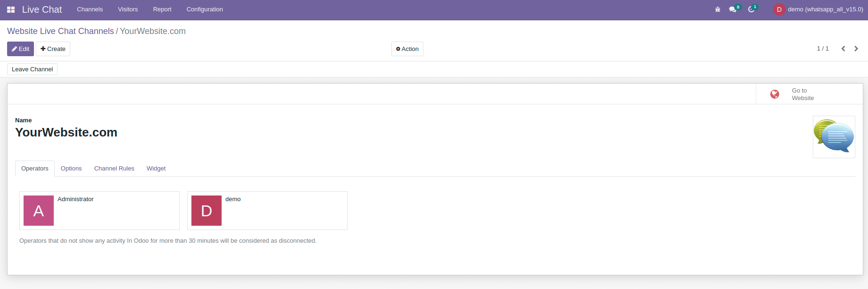Click the Go to Website globe icon
The image size is (868, 289).
(x=775, y=94)
